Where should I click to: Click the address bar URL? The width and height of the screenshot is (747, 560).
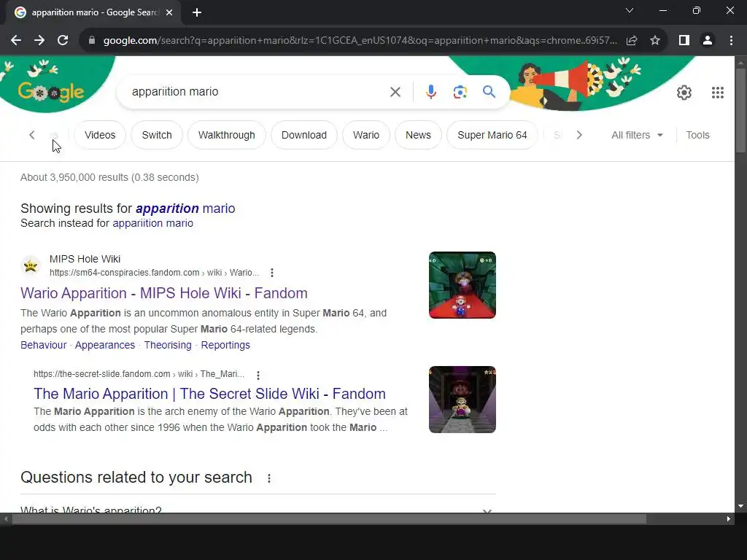click(360, 41)
